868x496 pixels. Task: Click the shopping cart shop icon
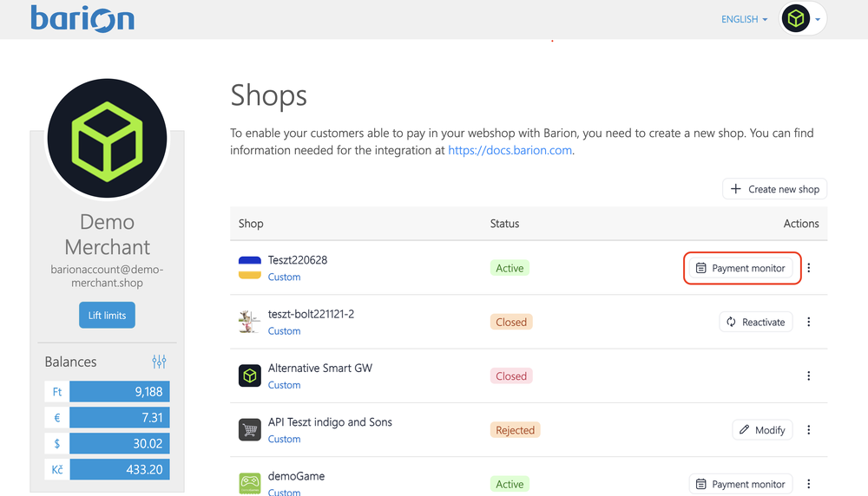[250, 429]
